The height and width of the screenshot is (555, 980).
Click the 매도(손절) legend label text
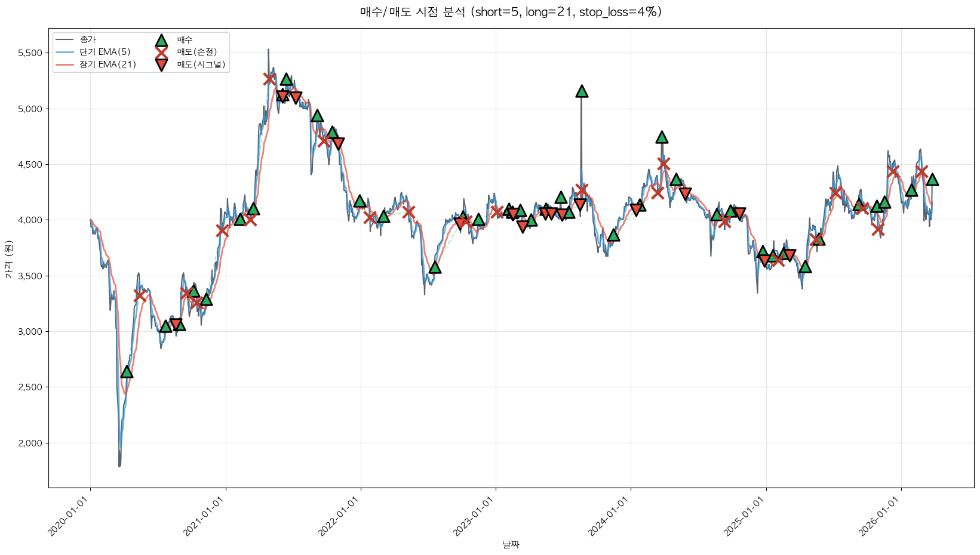coord(196,52)
